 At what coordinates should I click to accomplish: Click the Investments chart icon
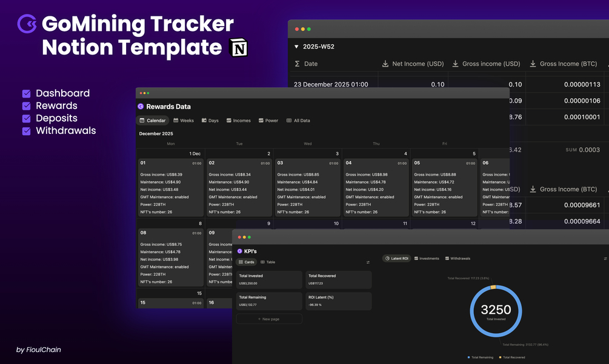(416, 258)
